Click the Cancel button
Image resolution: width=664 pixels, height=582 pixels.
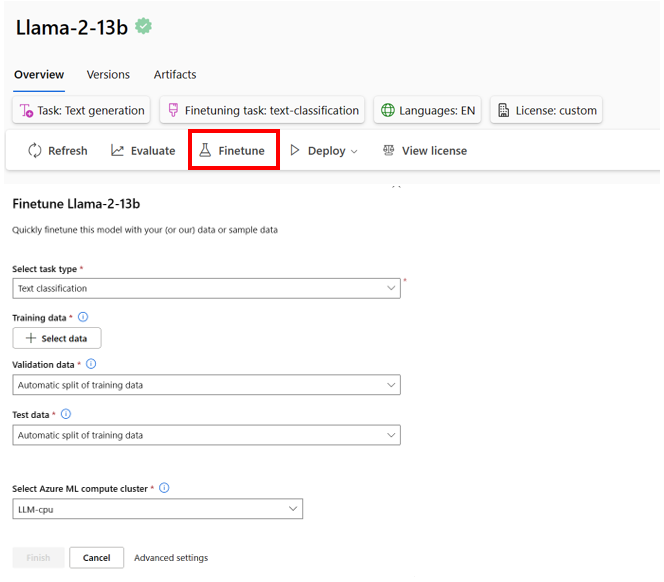click(97, 558)
